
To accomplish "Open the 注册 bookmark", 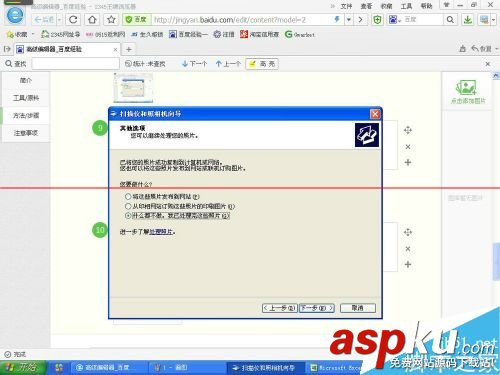I will pos(224,34).
